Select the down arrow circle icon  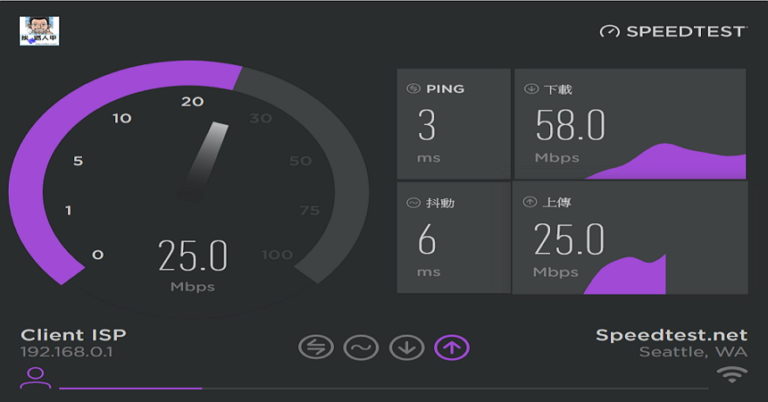coord(406,347)
